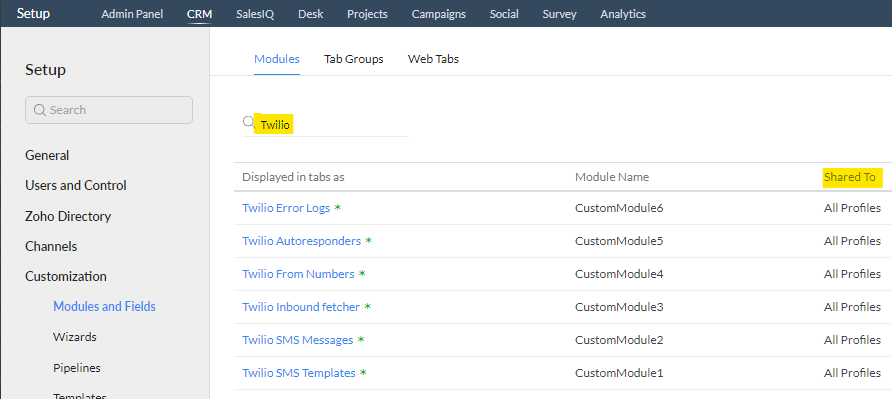Expand the Users and Control section
The image size is (892, 399).
[x=76, y=186]
